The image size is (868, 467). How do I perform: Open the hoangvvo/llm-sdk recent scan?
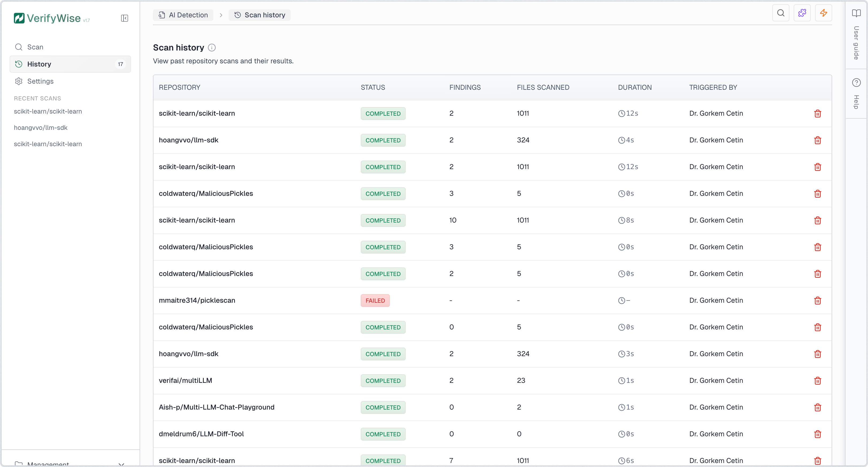point(40,128)
